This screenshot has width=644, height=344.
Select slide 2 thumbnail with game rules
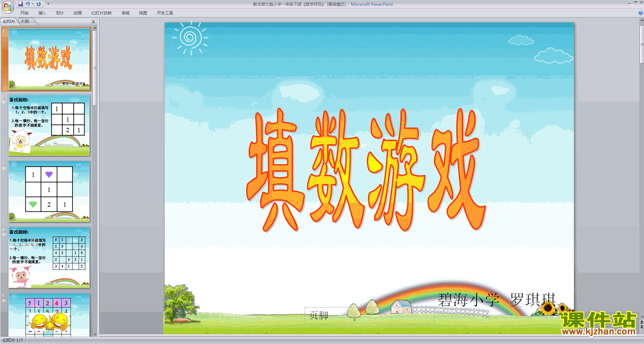[49, 125]
